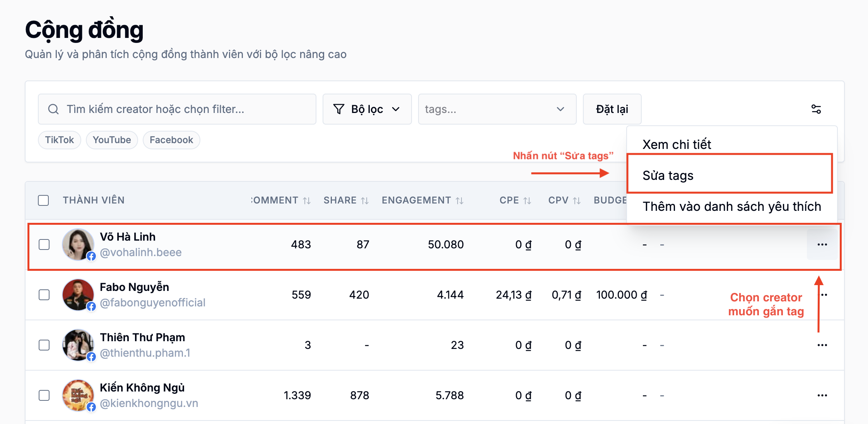Sort by SHARE column arrows
Viewport: 868px width, 424px height.
(365, 200)
